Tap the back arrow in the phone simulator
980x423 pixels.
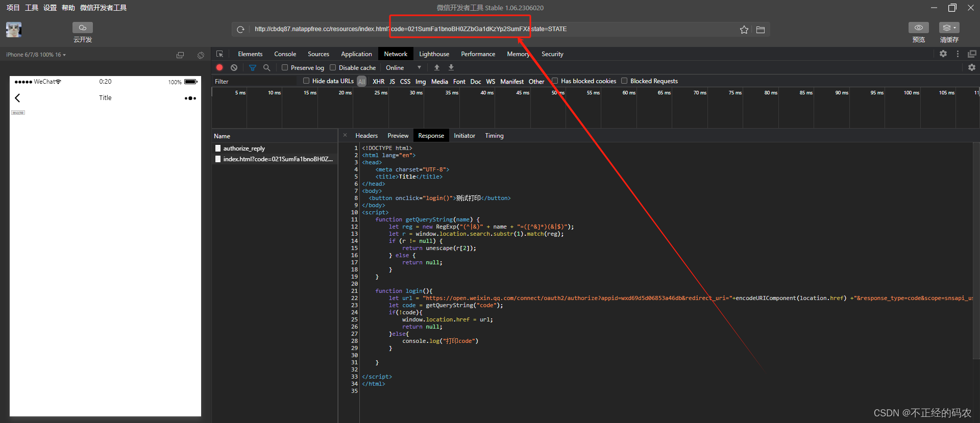(18, 98)
